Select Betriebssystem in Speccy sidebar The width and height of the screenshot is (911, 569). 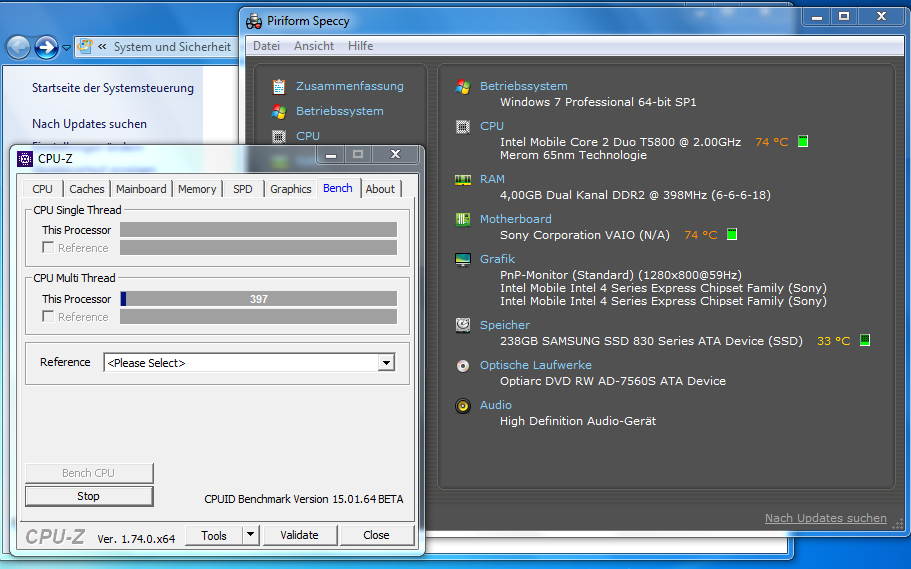(x=340, y=111)
